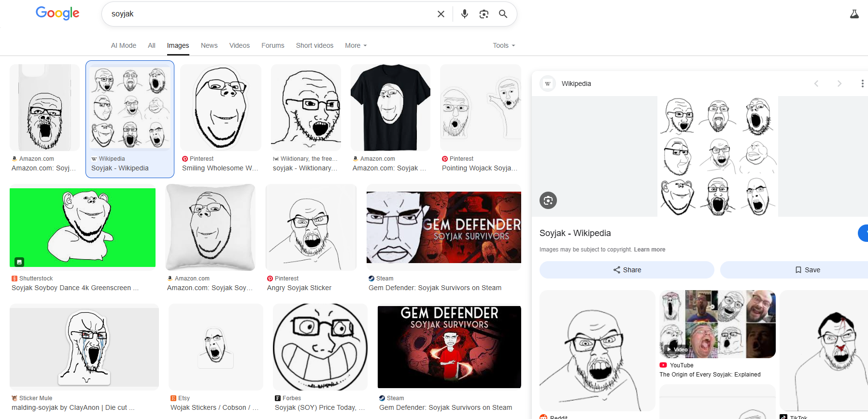Click 'The Origin of Every Soyjak: Explained' title
The image size is (868, 419).
(710, 375)
